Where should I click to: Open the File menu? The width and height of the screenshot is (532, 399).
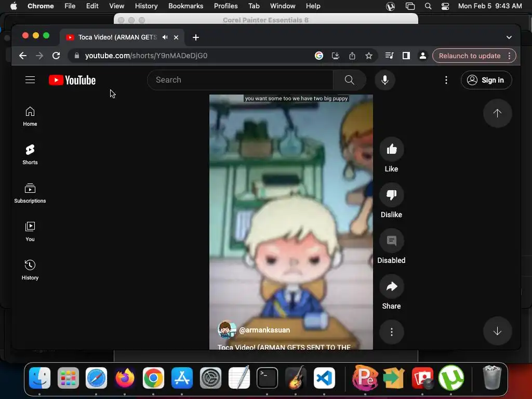[x=70, y=6]
